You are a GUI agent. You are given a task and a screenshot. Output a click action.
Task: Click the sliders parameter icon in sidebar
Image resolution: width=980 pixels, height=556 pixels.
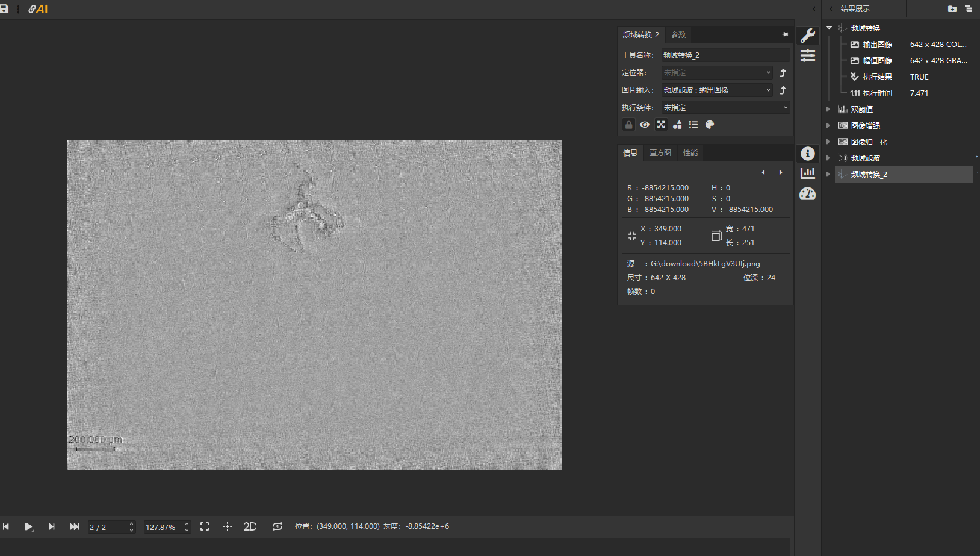click(x=807, y=55)
